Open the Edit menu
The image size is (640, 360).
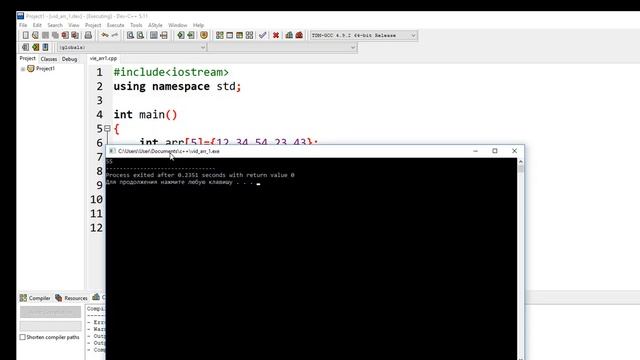tap(37, 25)
